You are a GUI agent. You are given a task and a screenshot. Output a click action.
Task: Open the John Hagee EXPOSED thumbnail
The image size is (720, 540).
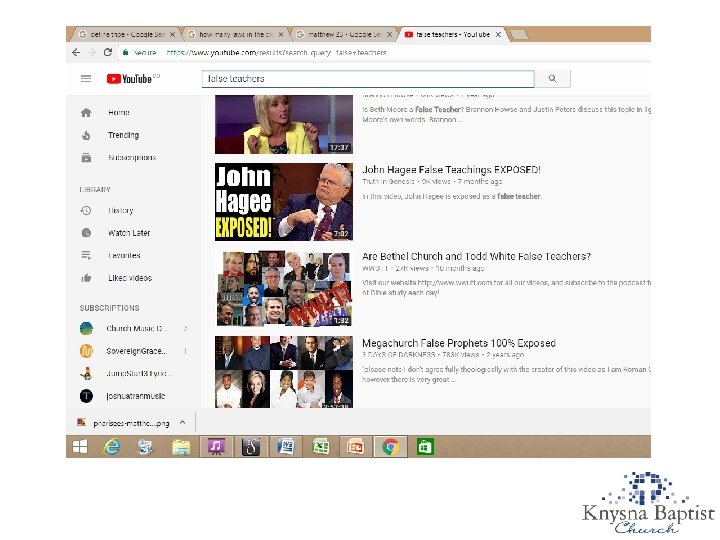coord(284,202)
